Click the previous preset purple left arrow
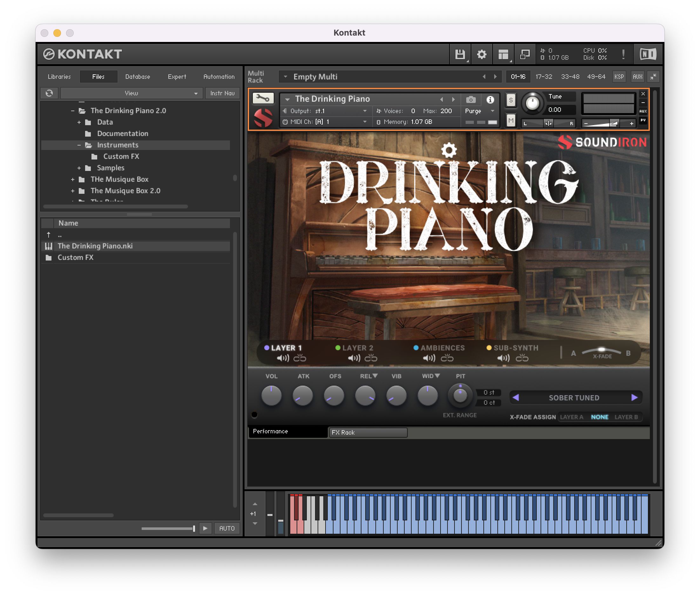This screenshot has width=700, height=596. 516,397
